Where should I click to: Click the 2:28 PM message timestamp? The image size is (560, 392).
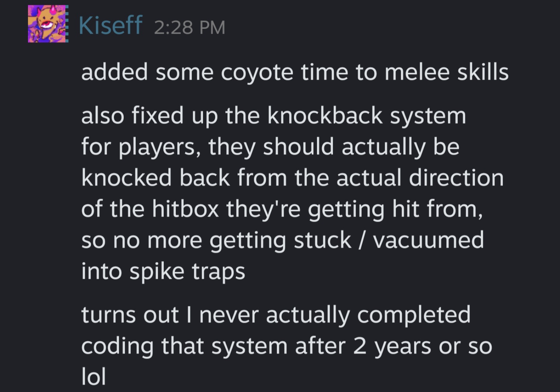pos(190,27)
